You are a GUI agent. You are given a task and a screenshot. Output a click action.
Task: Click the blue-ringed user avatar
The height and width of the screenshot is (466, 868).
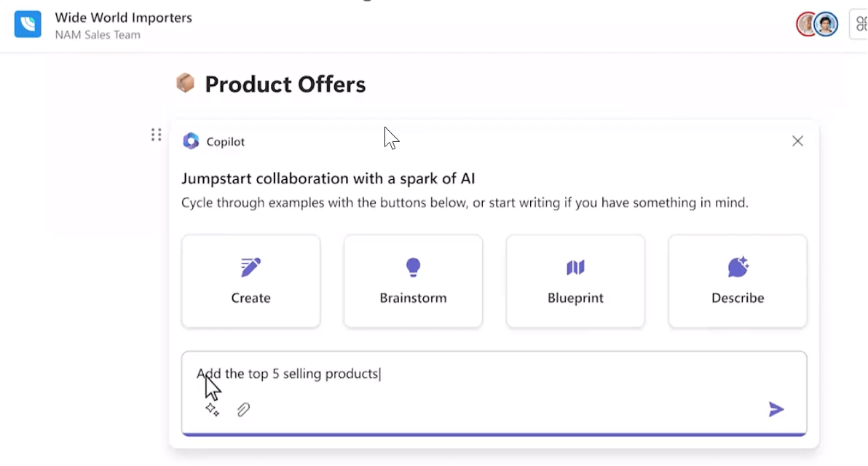click(826, 24)
